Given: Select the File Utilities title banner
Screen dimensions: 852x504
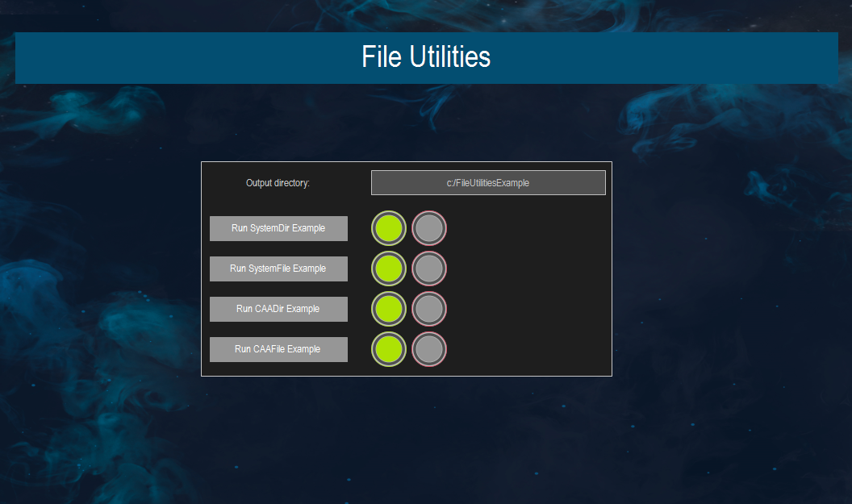Looking at the screenshot, I should [x=426, y=57].
